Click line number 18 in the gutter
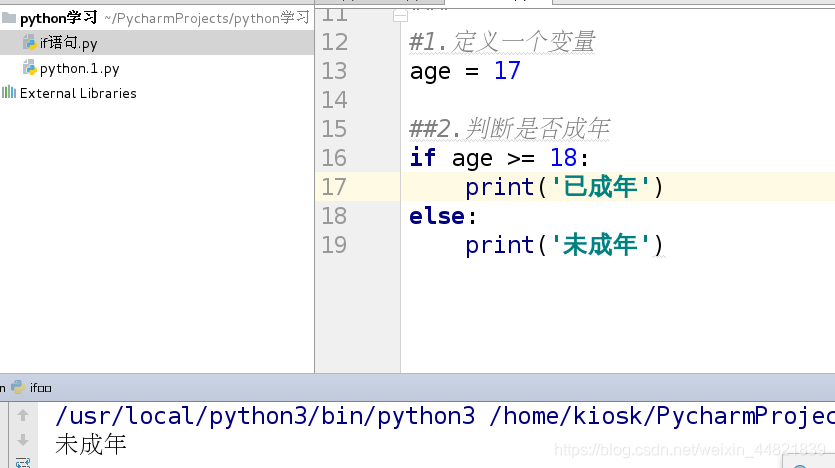 click(x=334, y=216)
